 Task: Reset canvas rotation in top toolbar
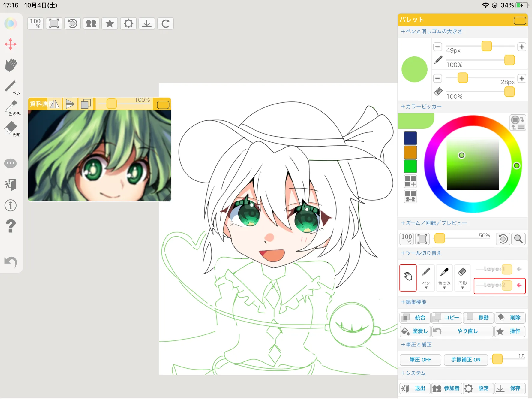(73, 23)
